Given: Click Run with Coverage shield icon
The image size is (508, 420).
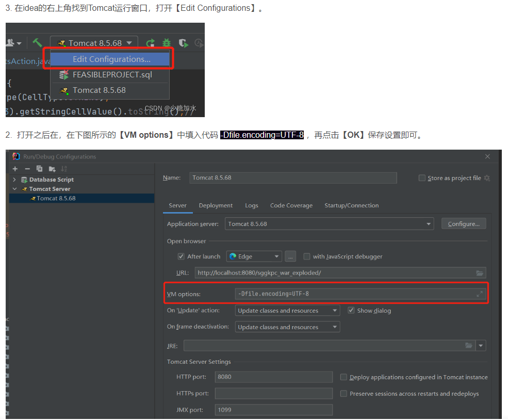Looking at the screenshot, I should tap(184, 43).
